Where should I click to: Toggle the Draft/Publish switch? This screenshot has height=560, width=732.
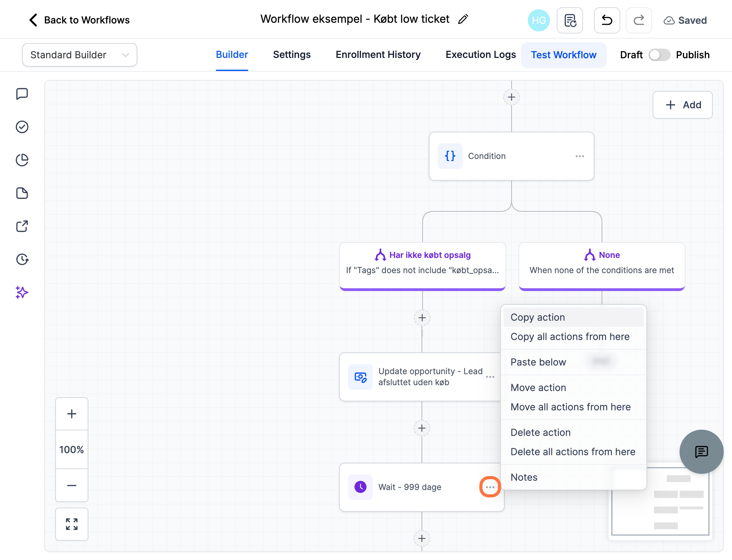coord(659,55)
